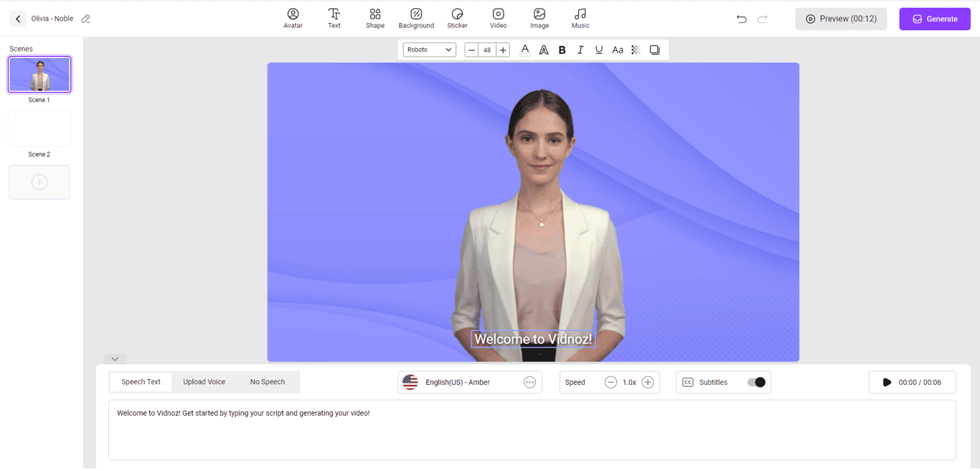Screen dimensions: 980x471
Task: Toggle underline on the subtitle text
Action: pos(598,50)
